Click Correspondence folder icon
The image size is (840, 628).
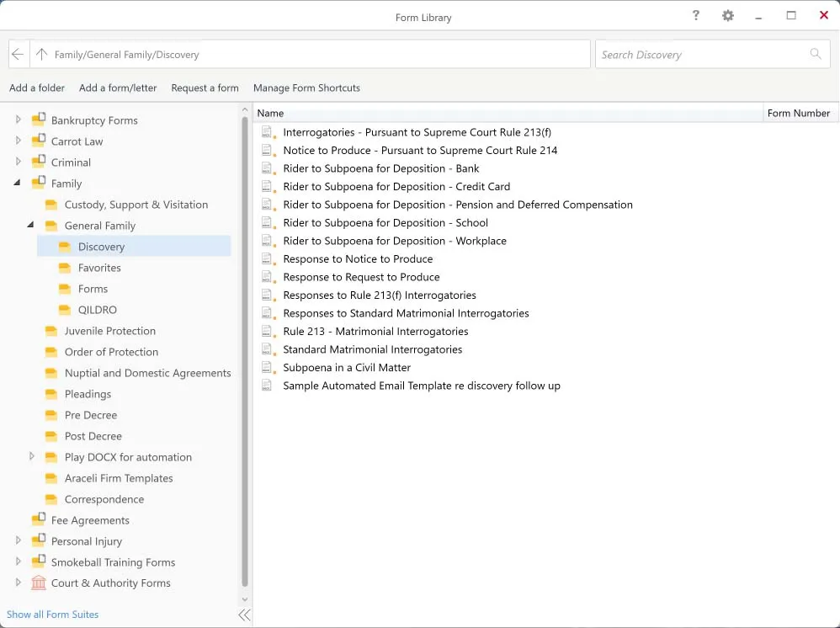point(51,499)
